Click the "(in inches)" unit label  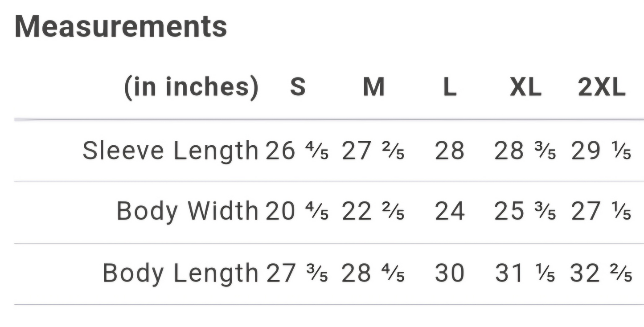(191, 86)
